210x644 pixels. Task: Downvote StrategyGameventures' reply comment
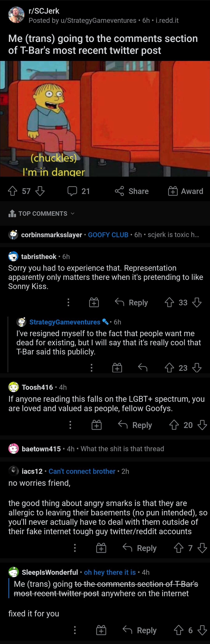[197, 368]
